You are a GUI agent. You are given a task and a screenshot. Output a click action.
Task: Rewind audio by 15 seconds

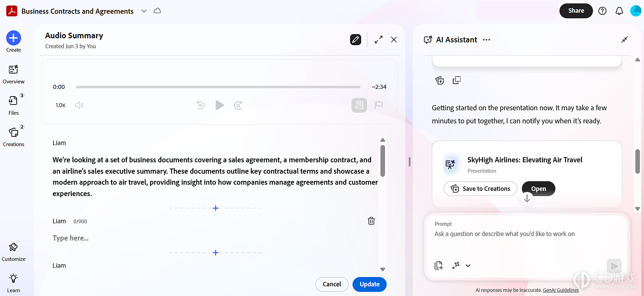[200, 105]
